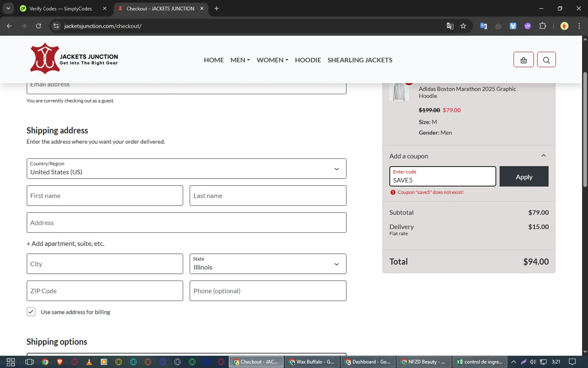The width and height of the screenshot is (588, 368).
Task: Click the coupon code field with SAVE5
Action: tap(443, 177)
